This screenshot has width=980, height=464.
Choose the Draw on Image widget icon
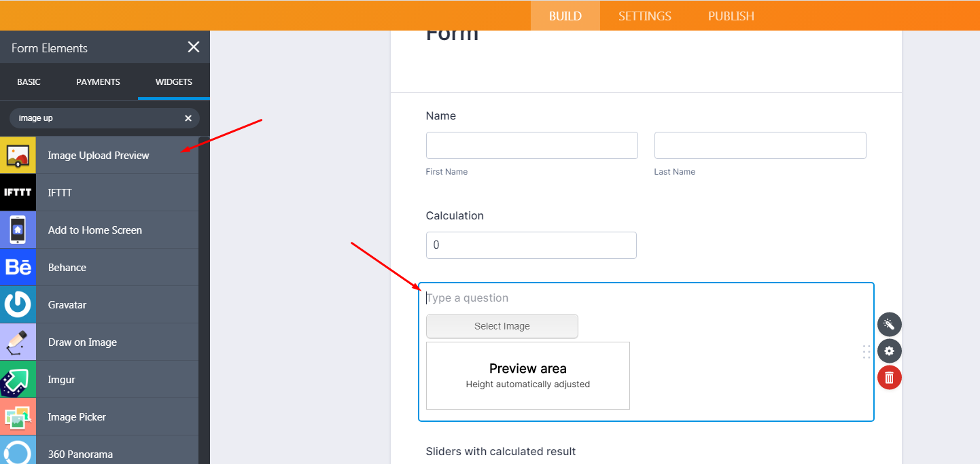[18, 342]
